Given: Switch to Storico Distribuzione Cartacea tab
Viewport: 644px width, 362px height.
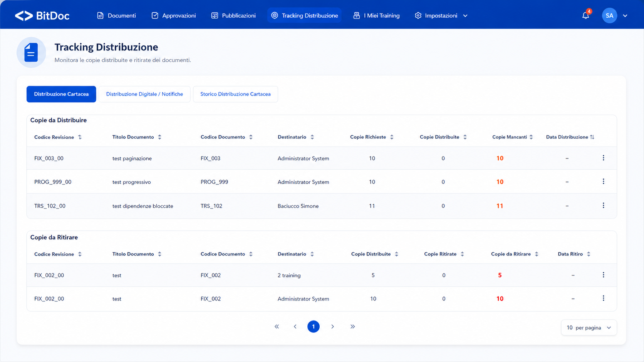Looking at the screenshot, I should [235, 94].
